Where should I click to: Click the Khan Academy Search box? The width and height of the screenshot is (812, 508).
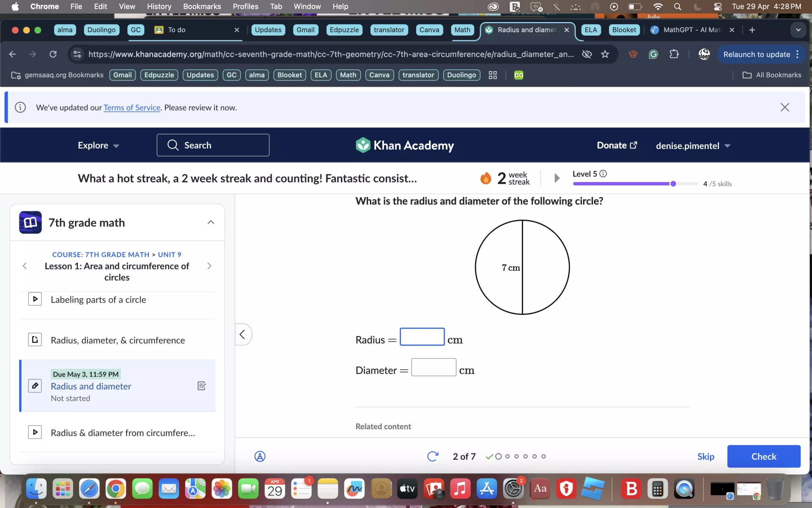point(213,145)
